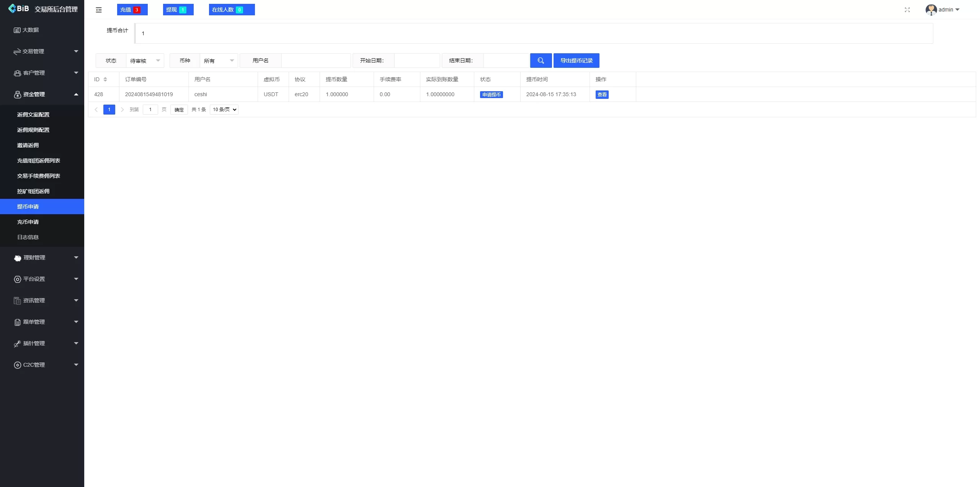Open the 币种 所有 dropdown
Screen dimensions: 980x487
coord(219,61)
